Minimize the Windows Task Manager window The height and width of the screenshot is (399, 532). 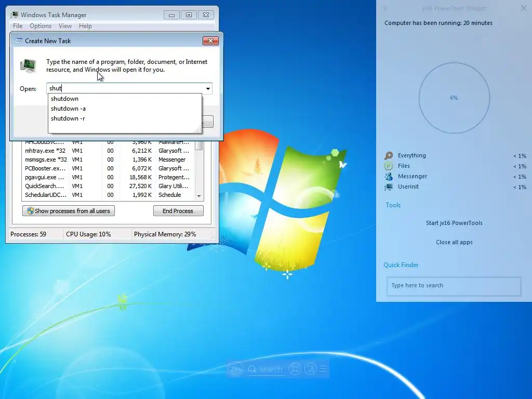171,15
